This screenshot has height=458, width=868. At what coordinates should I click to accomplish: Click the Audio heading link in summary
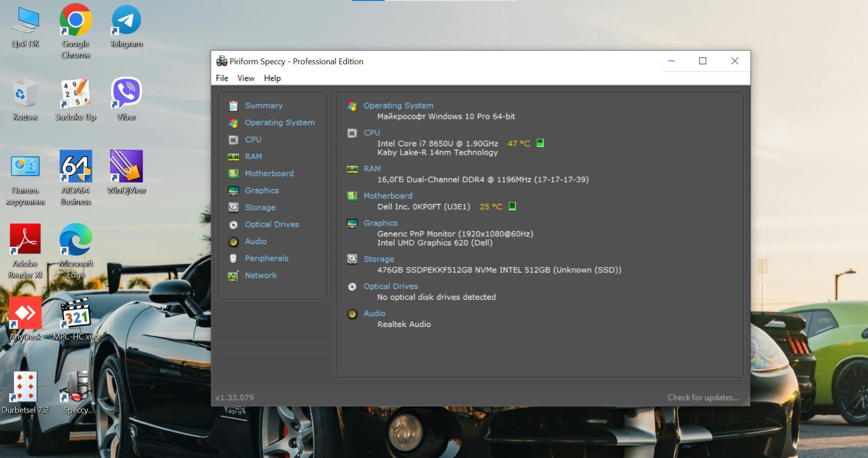374,314
